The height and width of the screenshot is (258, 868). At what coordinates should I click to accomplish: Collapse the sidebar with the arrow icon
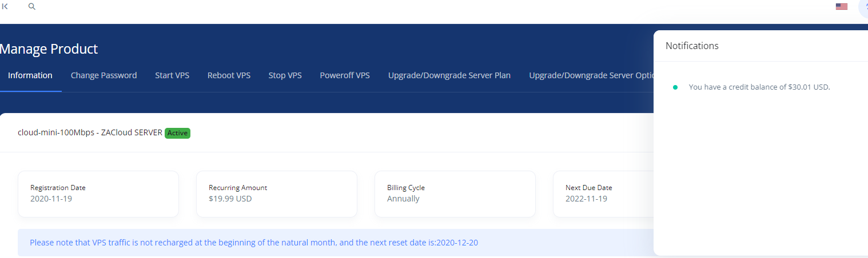[5, 6]
